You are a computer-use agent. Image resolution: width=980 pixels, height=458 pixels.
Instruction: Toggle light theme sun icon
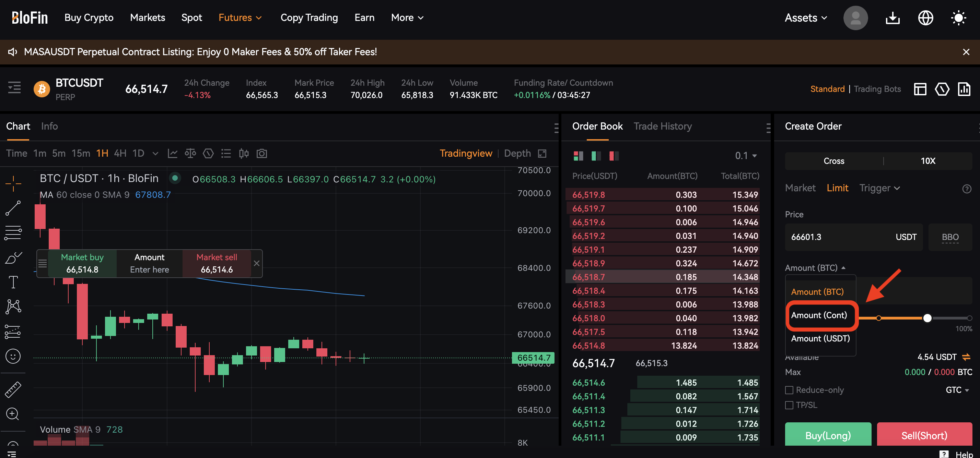(958, 17)
